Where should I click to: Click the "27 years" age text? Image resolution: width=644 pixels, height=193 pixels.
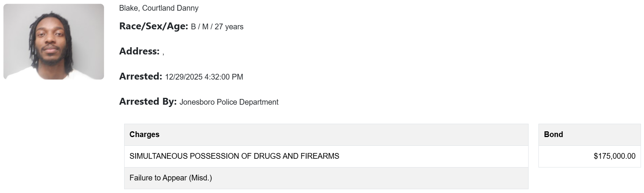[229, 27]
